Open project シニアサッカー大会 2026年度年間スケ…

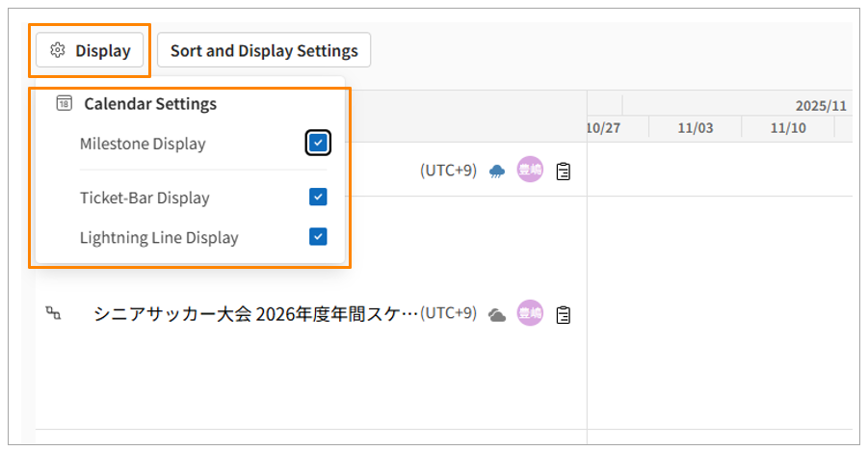tap(255, 313)
